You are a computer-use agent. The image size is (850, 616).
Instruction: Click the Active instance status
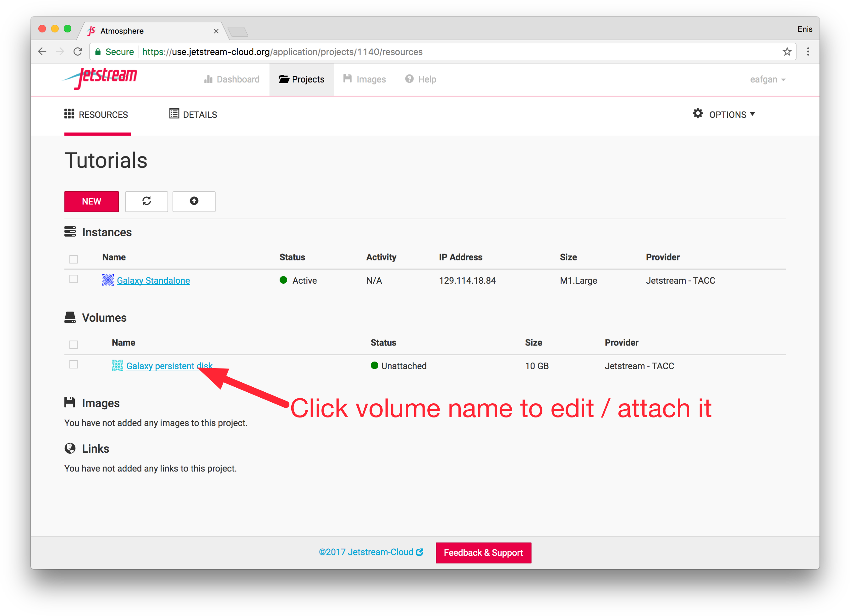(x=298, y=280)
